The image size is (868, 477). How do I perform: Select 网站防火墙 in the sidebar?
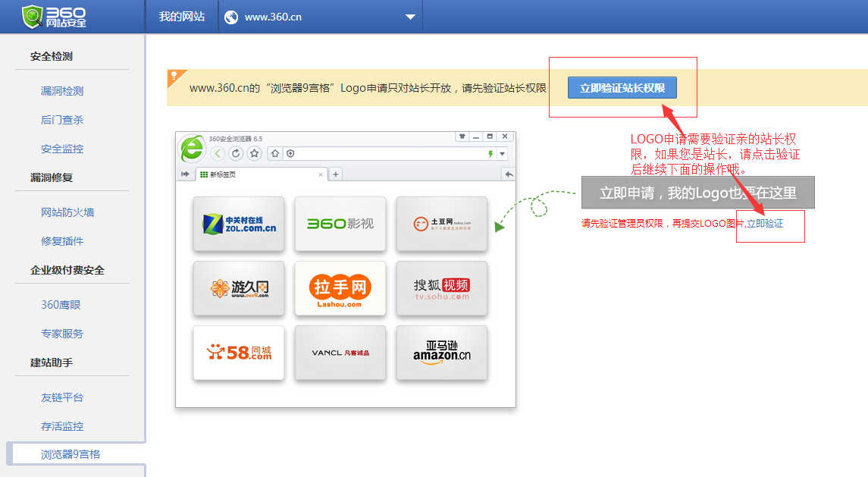point(67,212)
